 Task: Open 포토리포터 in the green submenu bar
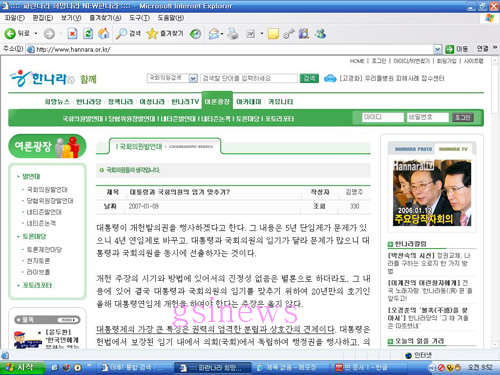279,119
